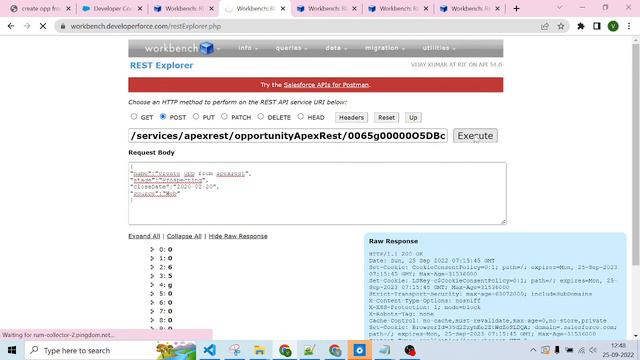Expand response node 0: 0

click(152, 249)
